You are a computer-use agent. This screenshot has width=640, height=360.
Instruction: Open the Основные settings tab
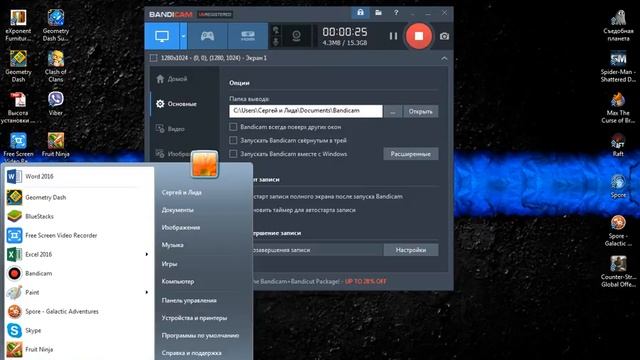[176, 104]
